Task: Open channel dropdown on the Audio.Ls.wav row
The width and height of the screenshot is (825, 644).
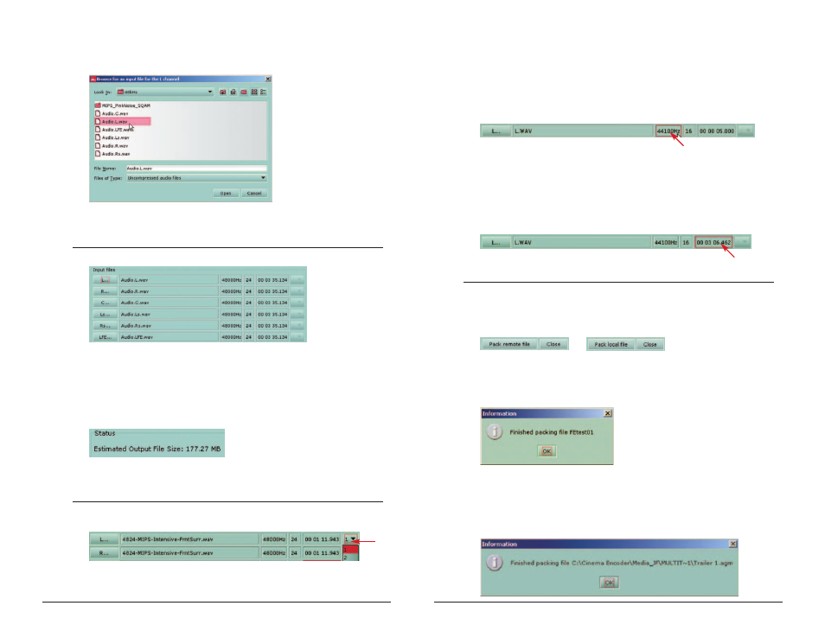Action: point(297,315)
